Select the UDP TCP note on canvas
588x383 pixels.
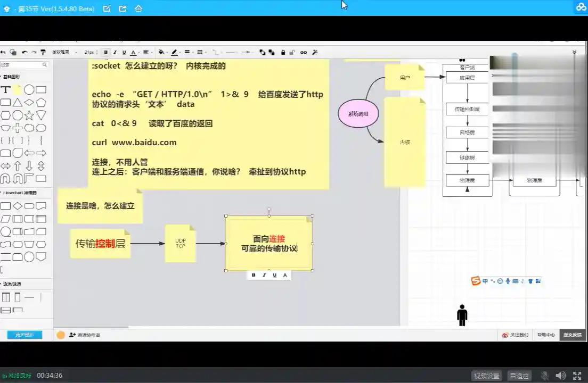(181, 243)
